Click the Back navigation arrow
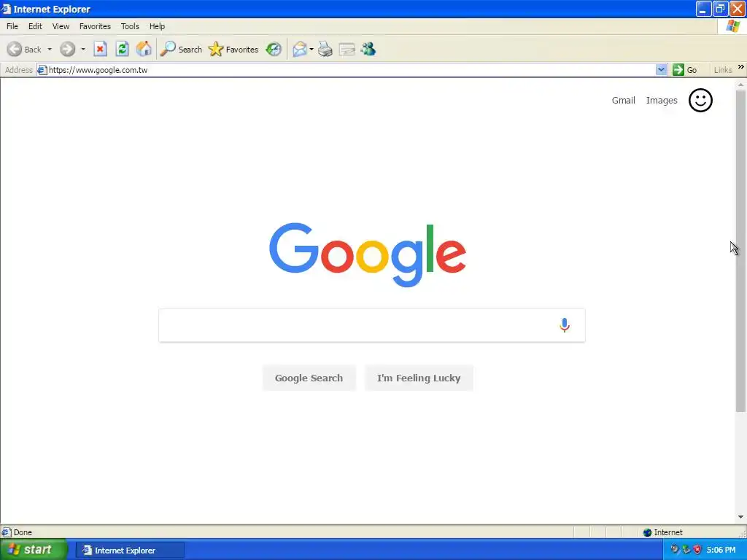Viewport: 747px width, 560px height. tap(15, 49)
